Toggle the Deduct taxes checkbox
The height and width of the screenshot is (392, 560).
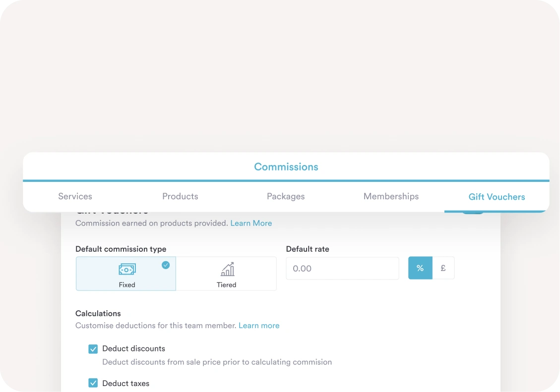pyautogui.click(x=93, y=383)
